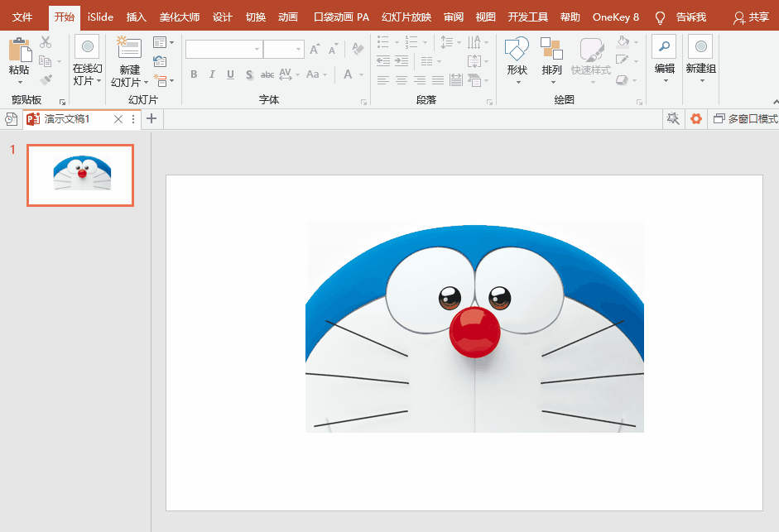
Task: Click the Increase Font Size icon
Action: pyautogui.click(x=315, y=49)
